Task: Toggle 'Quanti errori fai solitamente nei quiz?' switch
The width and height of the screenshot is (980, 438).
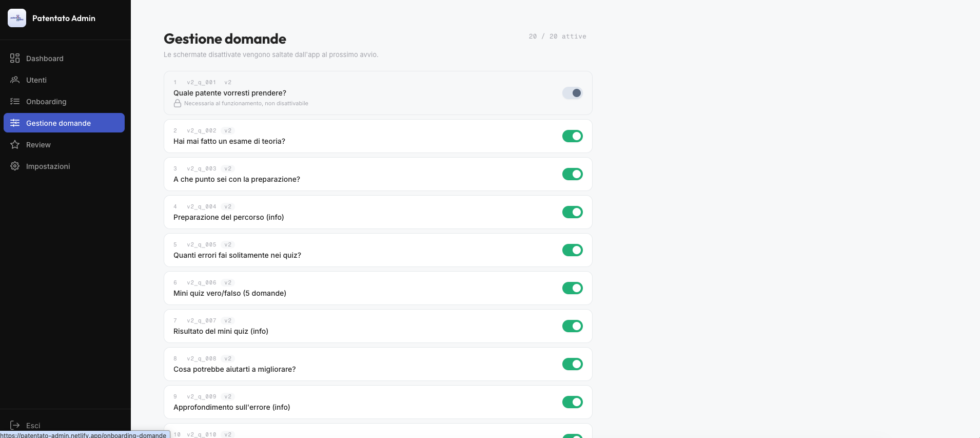Action: click(x=573, y=250)
